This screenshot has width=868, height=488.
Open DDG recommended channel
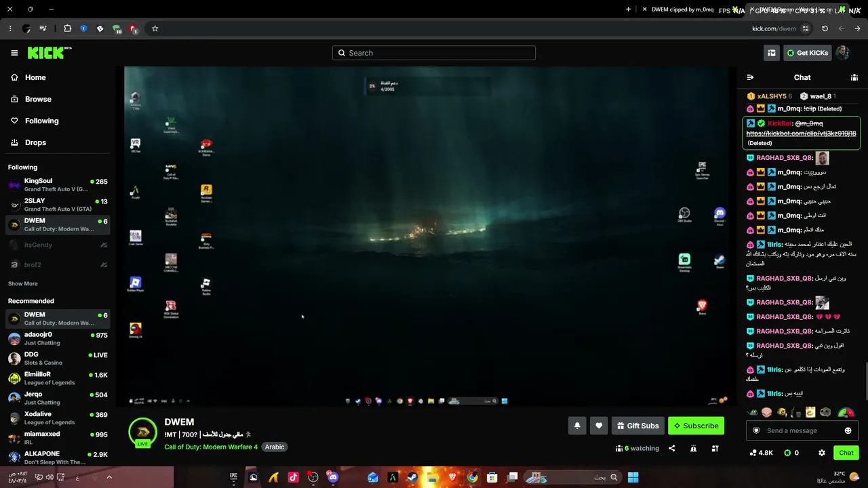pyautogui.click(x=58, y=358)
